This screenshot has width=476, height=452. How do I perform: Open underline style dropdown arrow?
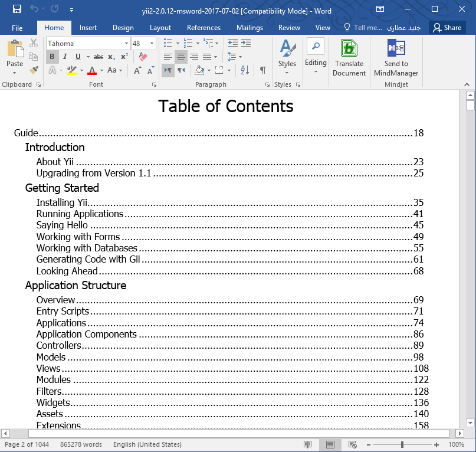pos(88,57)
